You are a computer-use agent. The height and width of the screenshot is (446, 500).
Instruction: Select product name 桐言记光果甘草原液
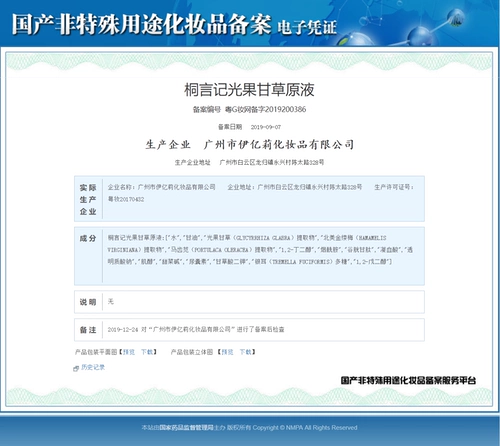point(249,90)
